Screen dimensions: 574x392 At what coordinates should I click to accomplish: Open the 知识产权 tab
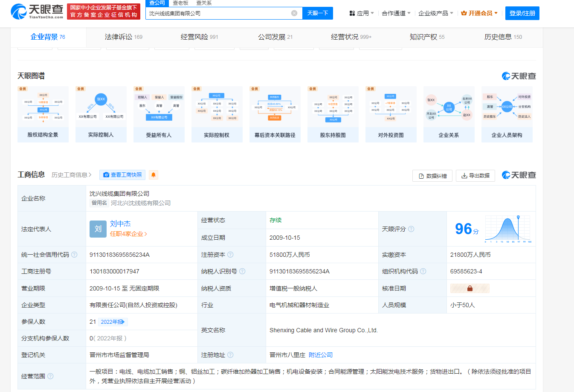(x=427, y=37)
